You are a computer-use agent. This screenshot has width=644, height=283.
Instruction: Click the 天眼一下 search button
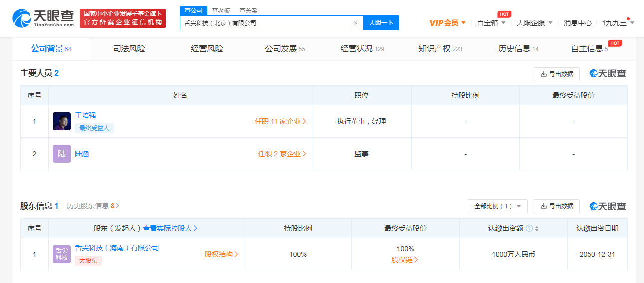tap(381, 23)
